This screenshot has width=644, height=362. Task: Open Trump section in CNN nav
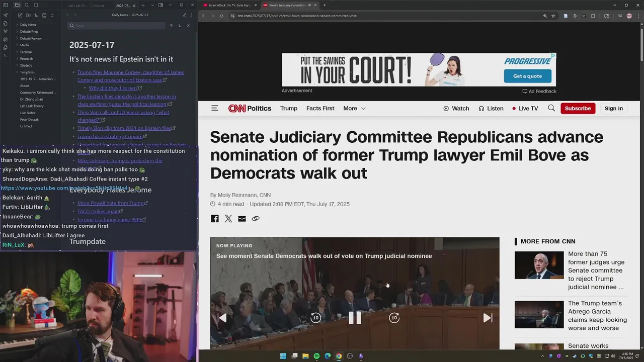pos(289,108)
